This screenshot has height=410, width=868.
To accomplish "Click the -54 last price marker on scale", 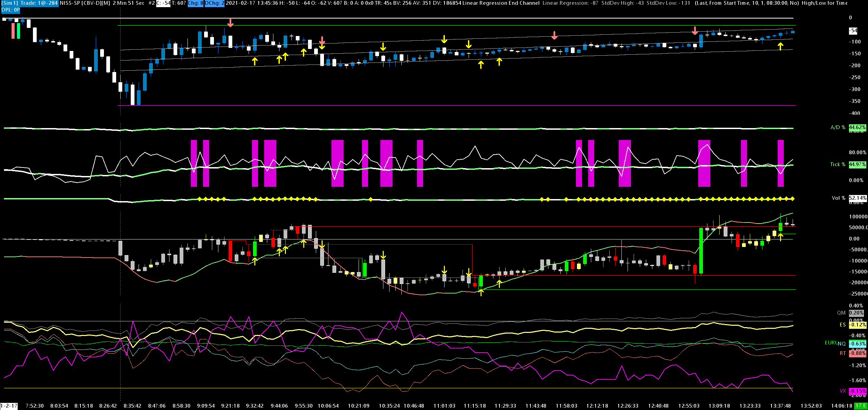I will tap(853, 31).
